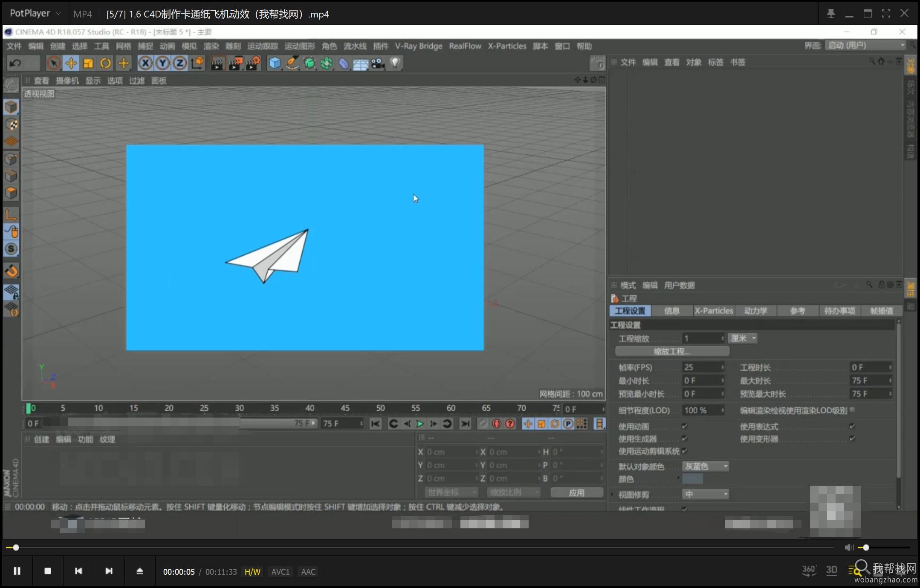Screen dimensions: 920x588
Task: Click the Cube primitive icon
Action: click(x=275, y=63)
